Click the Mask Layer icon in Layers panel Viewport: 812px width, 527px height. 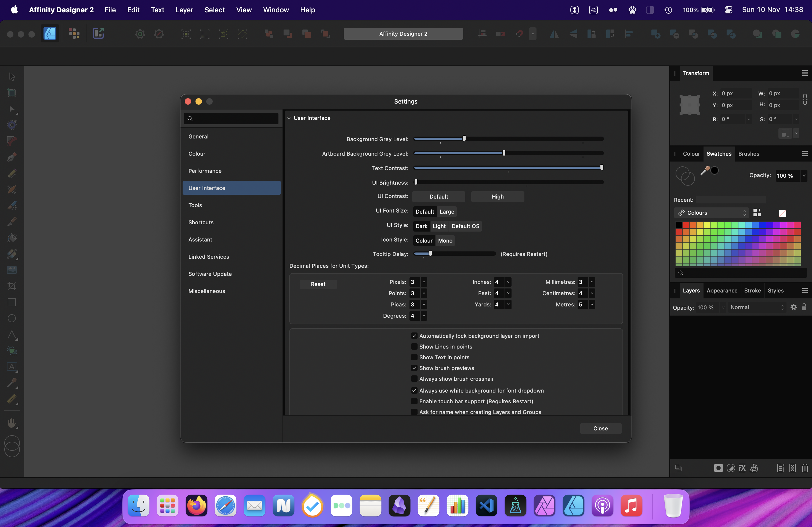pyautogui.click(x=718, y=468)
